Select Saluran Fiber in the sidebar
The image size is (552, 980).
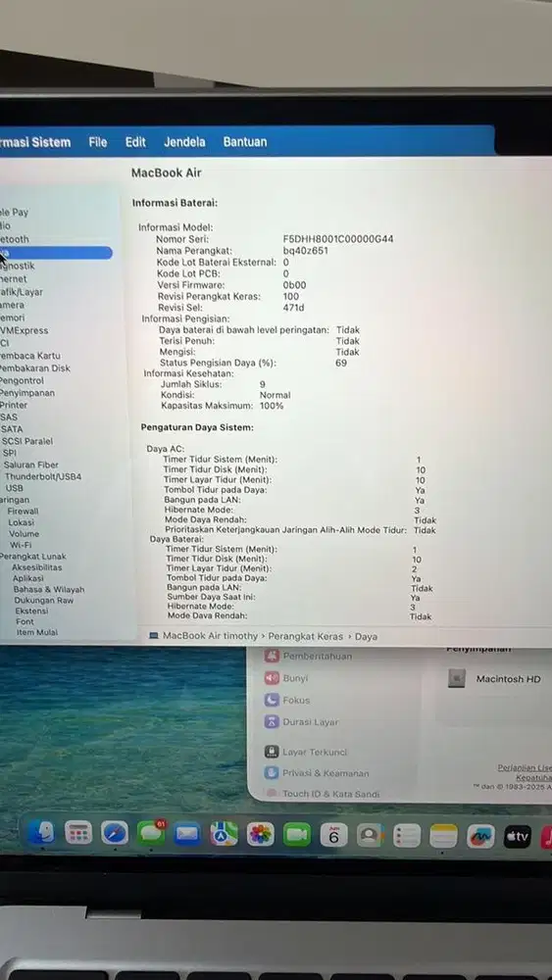(30, 465)
